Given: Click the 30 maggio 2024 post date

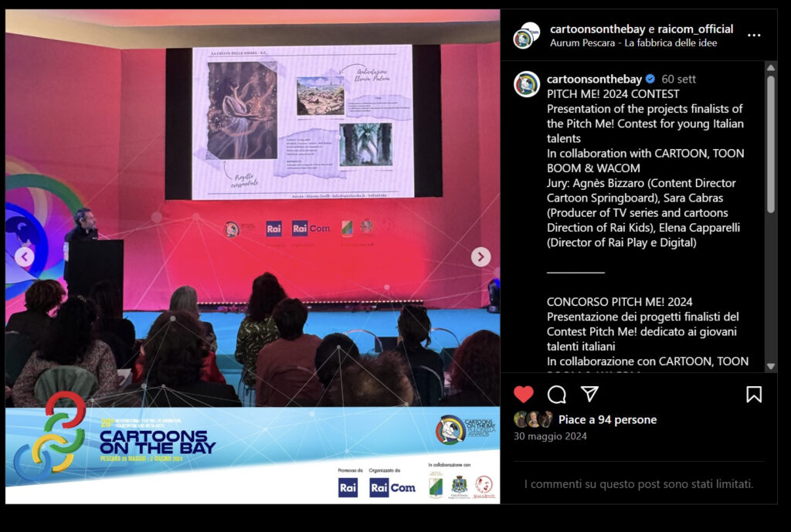Looking at the screenshot, I should click(x=550, y=436).
